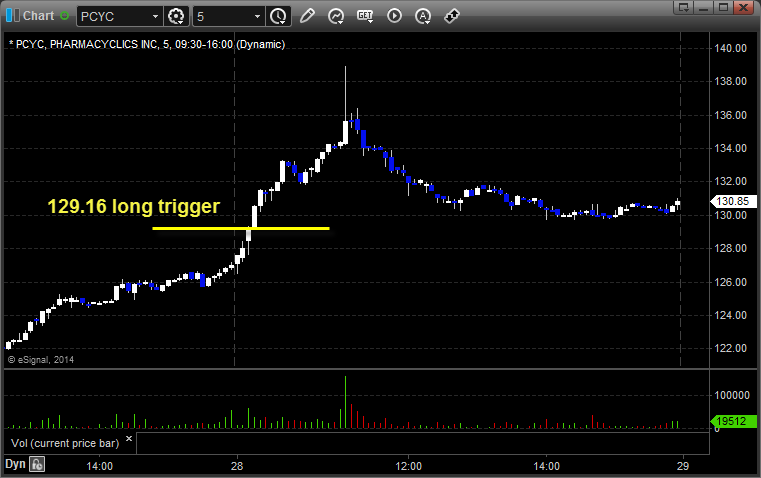Open the symbol settings gear menu
This screenshot has width=761, height=478.
[176, 16]
